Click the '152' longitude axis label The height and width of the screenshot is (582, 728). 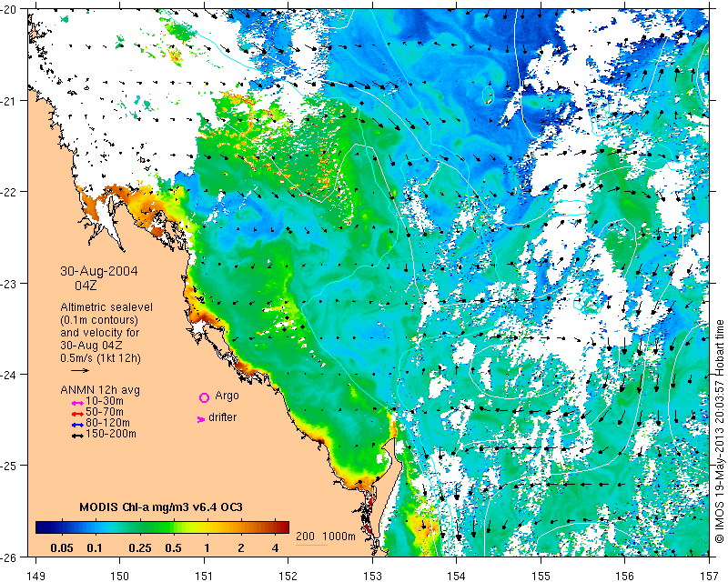(288, 576)
